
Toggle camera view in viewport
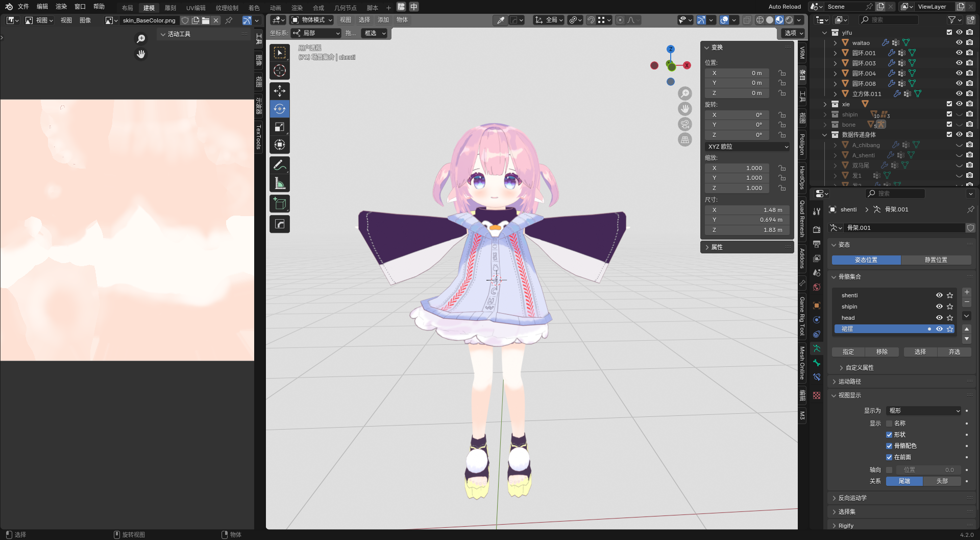(684, 124)
